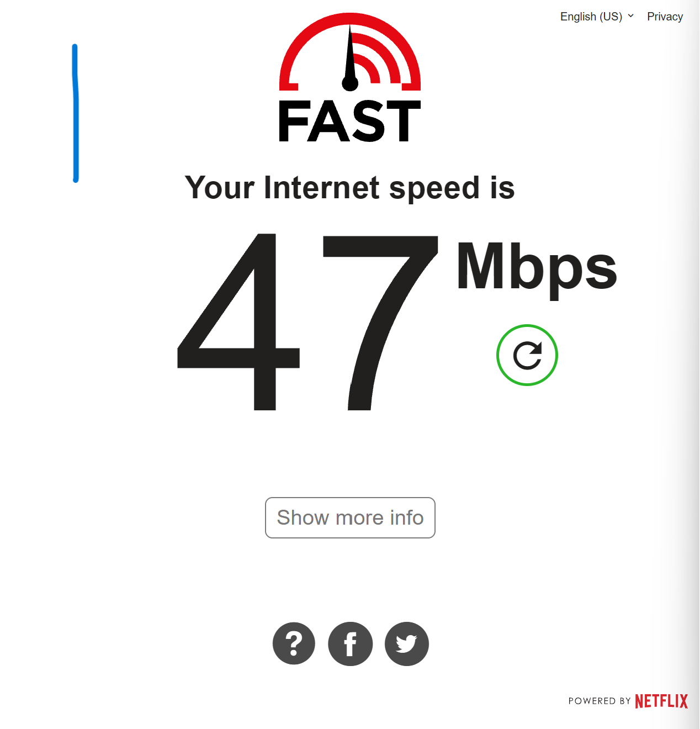
Task: Open the question mark help icon
Action: pos(294,643)
